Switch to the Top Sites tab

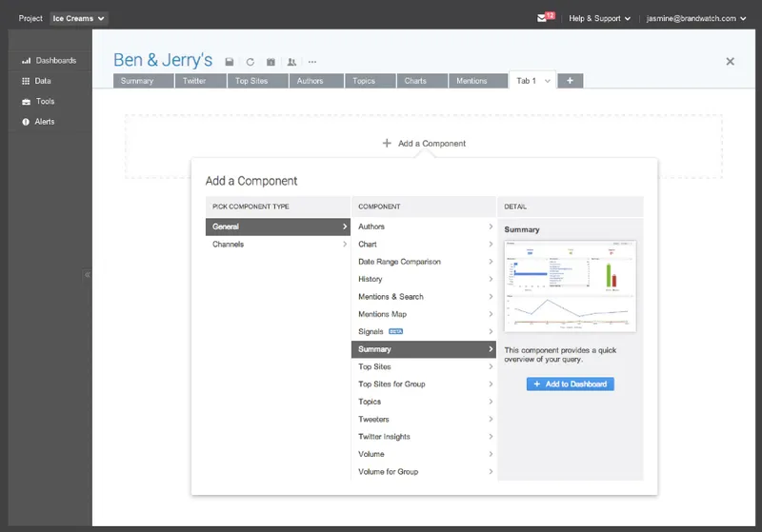pos(258,81)
